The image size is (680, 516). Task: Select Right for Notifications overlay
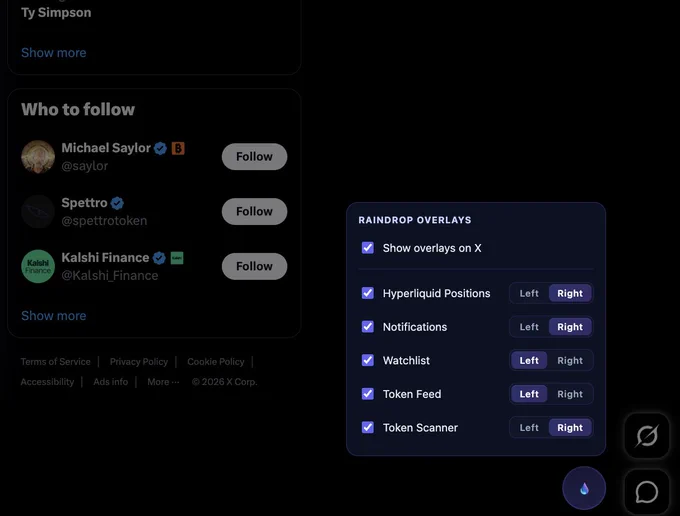click(570, 327)
